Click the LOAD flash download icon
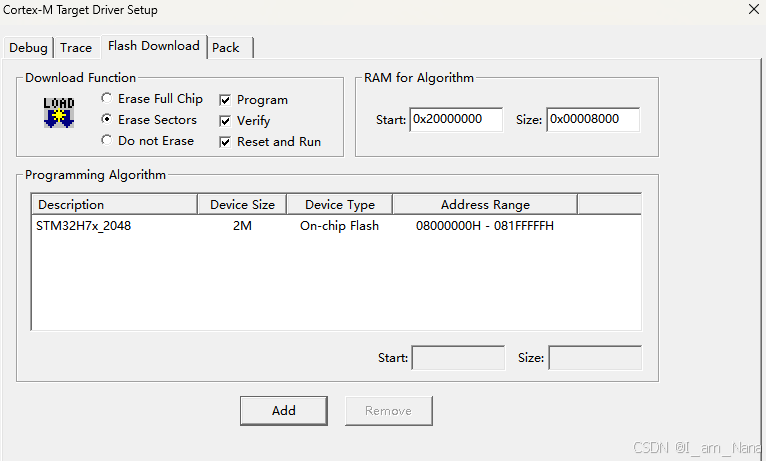Screen dimensions: 766x461 pyautogui.click(x=59, y=113)
